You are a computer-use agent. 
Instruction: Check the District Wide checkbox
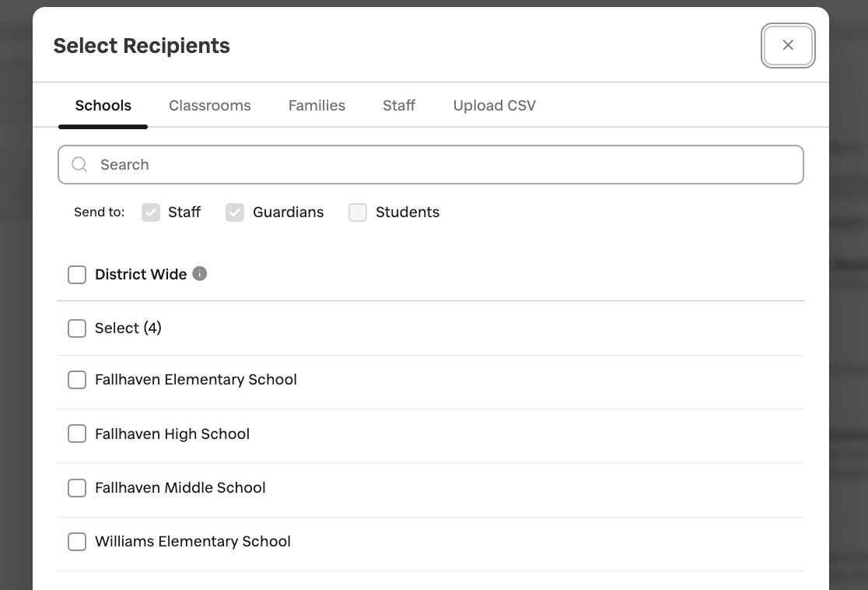pos(77,274)
